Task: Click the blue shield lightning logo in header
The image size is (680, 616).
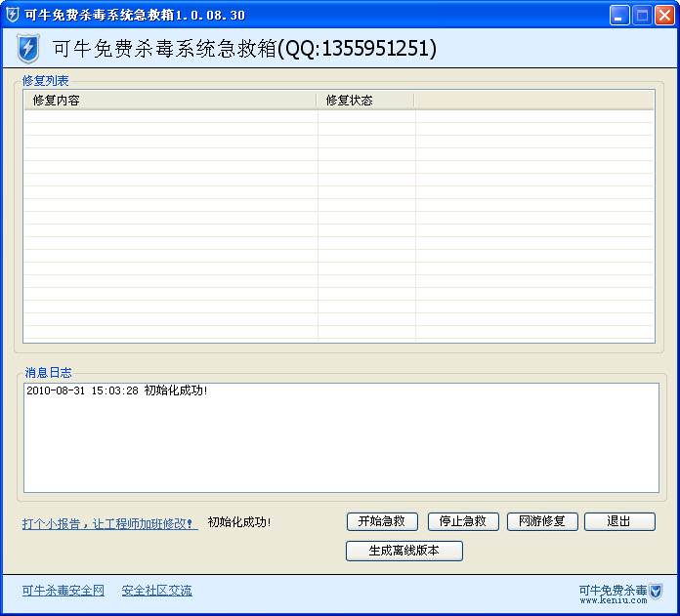Action: tap(28, 48)
